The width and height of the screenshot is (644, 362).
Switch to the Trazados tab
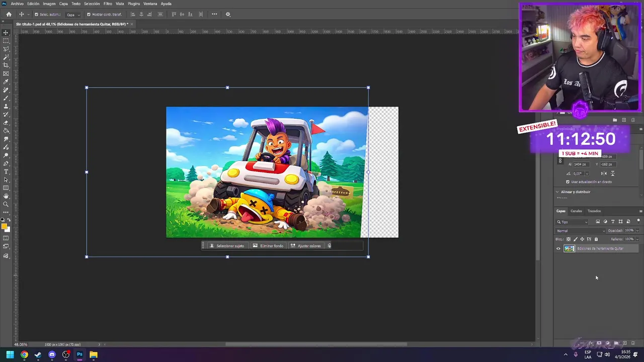[594, 211]
